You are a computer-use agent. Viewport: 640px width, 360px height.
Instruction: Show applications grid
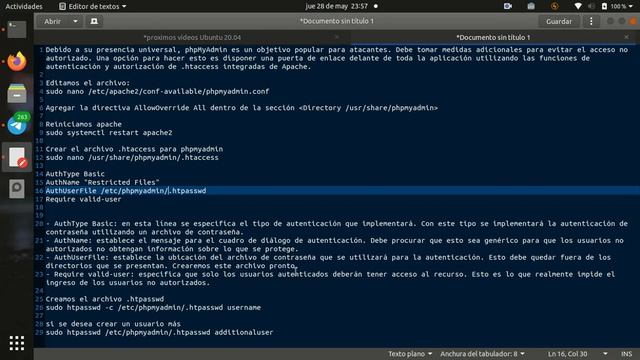17,343
